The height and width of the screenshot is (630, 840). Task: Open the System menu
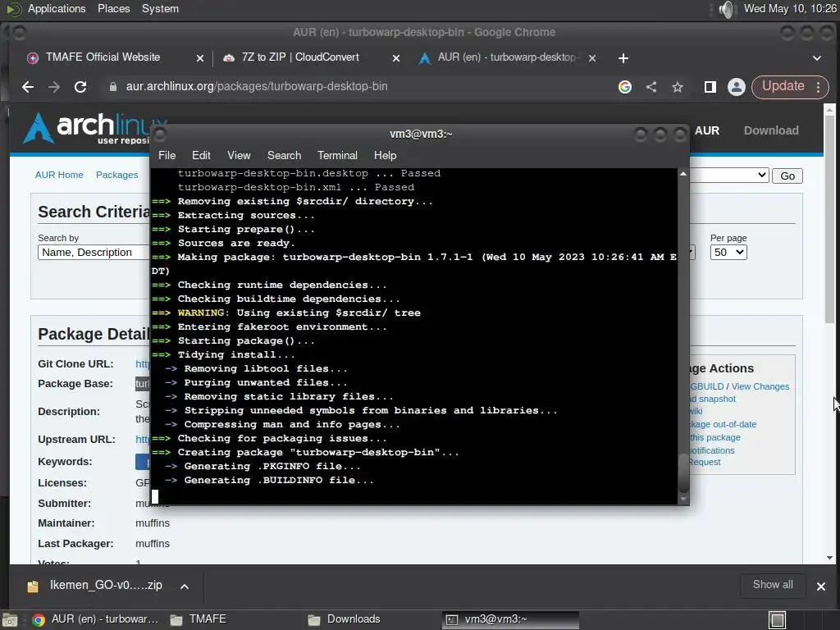point(160,9)
